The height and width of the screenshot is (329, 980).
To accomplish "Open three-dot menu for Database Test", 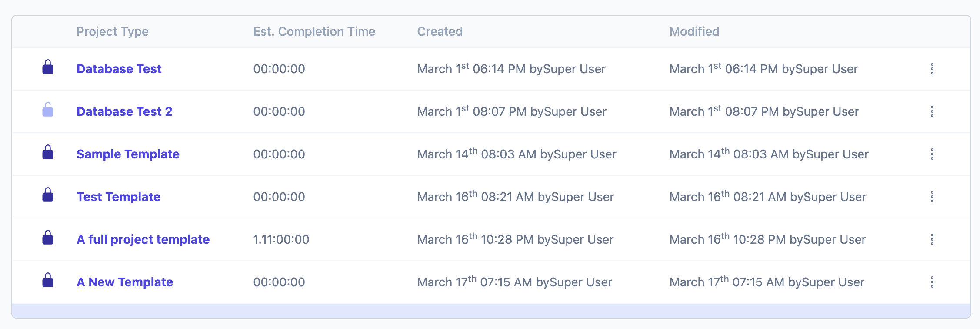I will point(932,69).
